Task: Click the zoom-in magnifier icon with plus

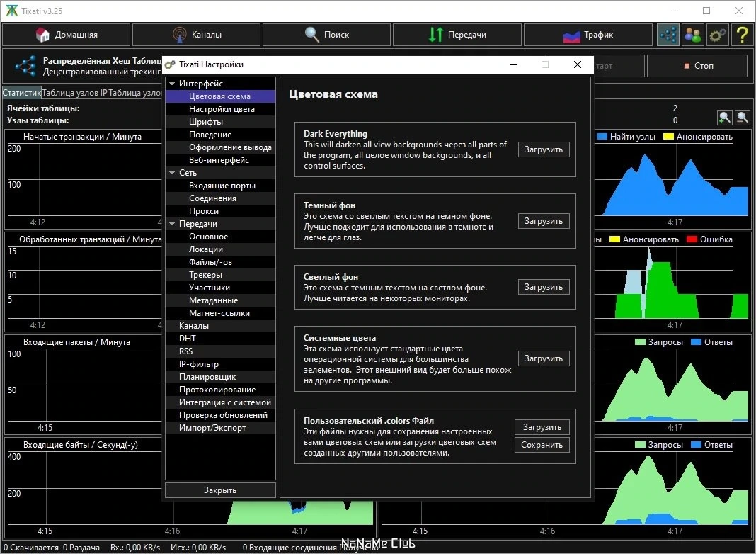Action: pos(725,118)
